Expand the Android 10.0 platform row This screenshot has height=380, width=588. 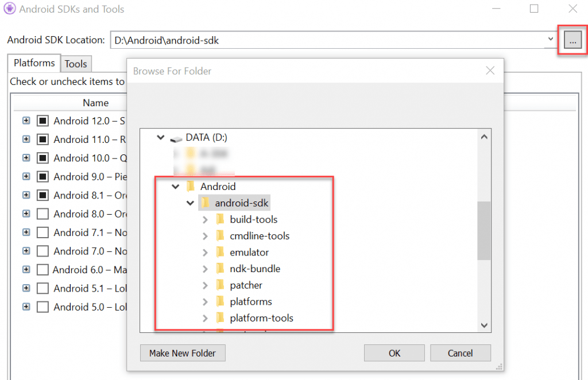pyautogui.click(x=26, y=158)
